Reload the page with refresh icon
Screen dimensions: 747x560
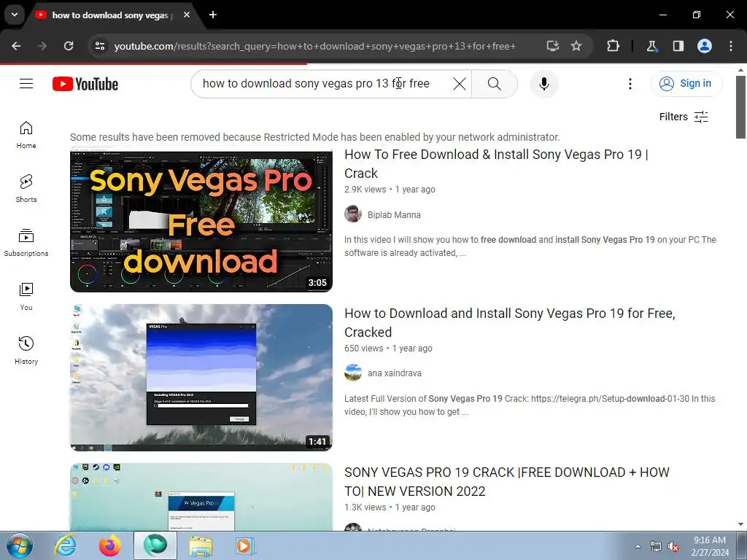pos(69,46)
